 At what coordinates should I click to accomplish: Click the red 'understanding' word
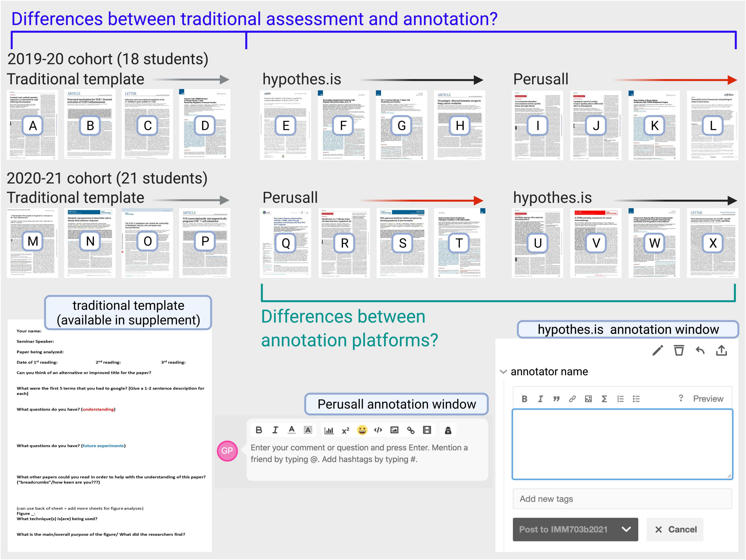pyautogui.click(x=98, y=409)
